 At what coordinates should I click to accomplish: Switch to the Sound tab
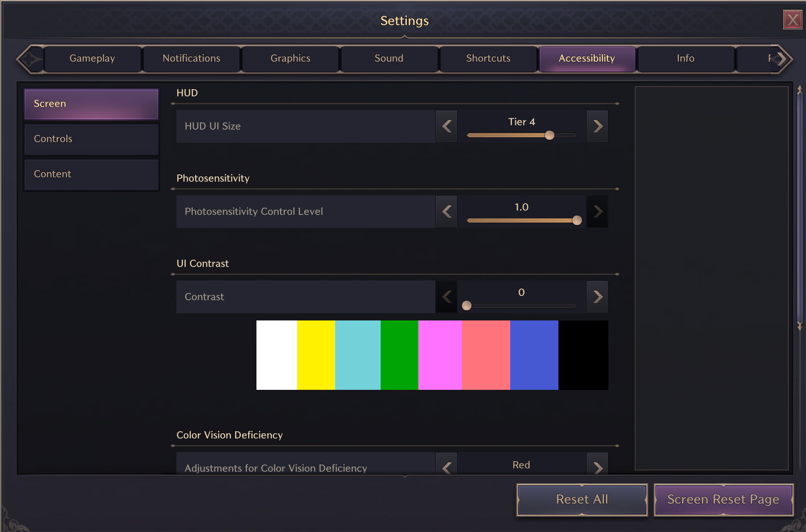[x=389, y=58]
